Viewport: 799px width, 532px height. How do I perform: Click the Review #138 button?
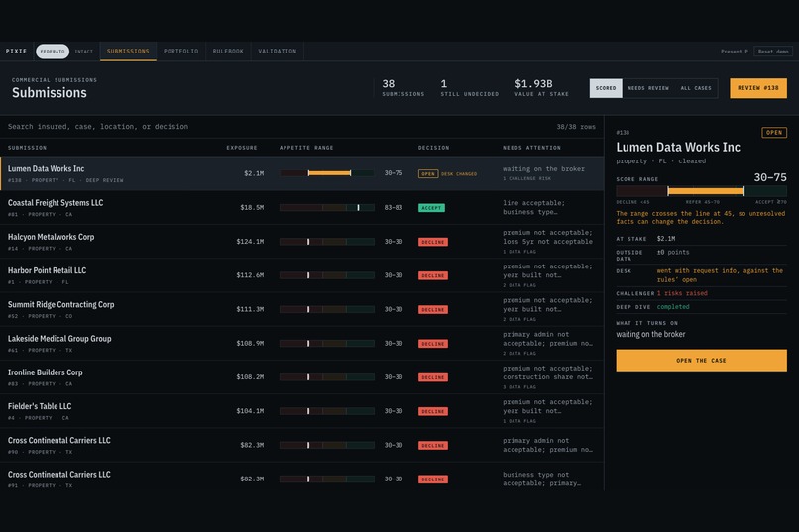[757, 88]
